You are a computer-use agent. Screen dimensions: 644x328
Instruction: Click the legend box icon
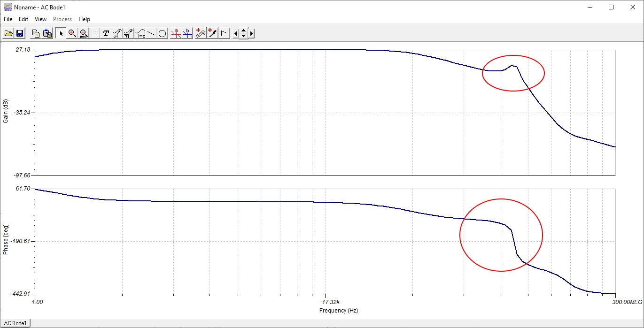coord(140,33)
